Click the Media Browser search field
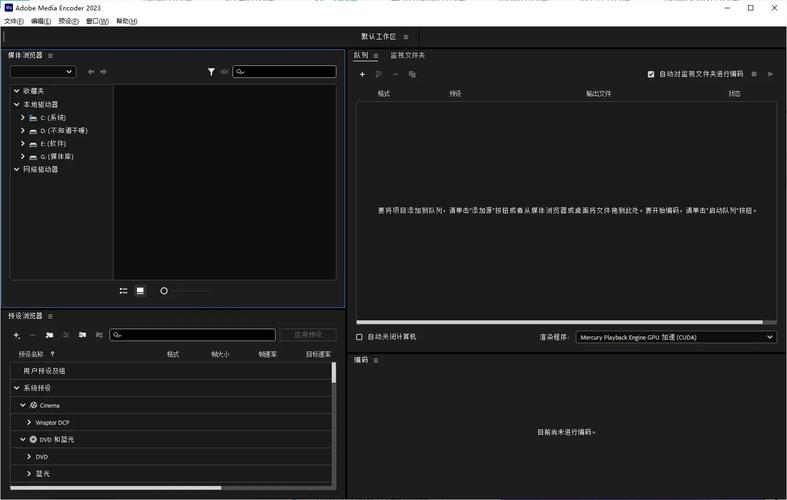The height and width of the screenshot is (500, 787). tap(285, 72)
